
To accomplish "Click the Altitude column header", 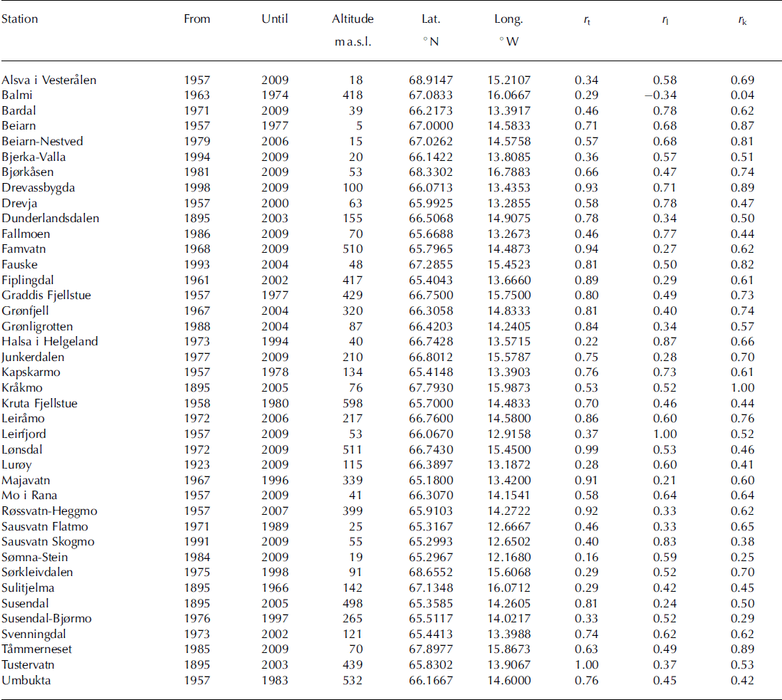I will coord(353,19).
